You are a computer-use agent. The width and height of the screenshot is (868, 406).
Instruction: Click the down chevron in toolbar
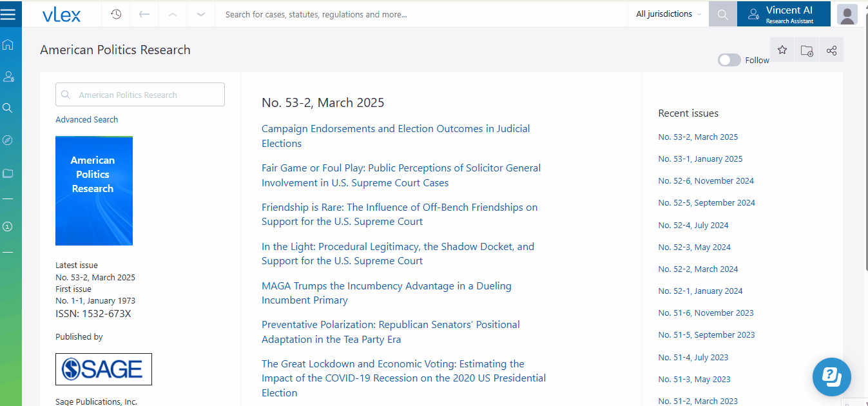click(201, 14)
